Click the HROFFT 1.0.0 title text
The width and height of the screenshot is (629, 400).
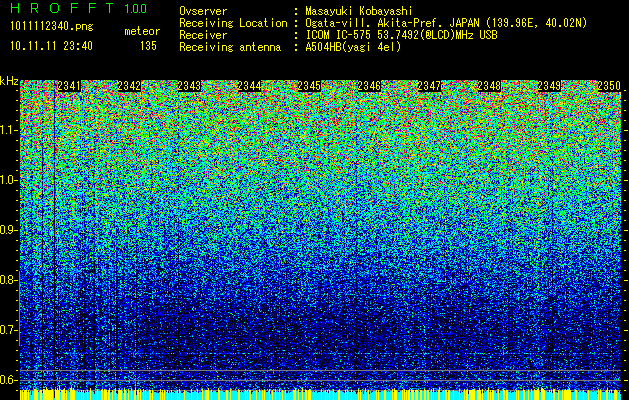79,8
